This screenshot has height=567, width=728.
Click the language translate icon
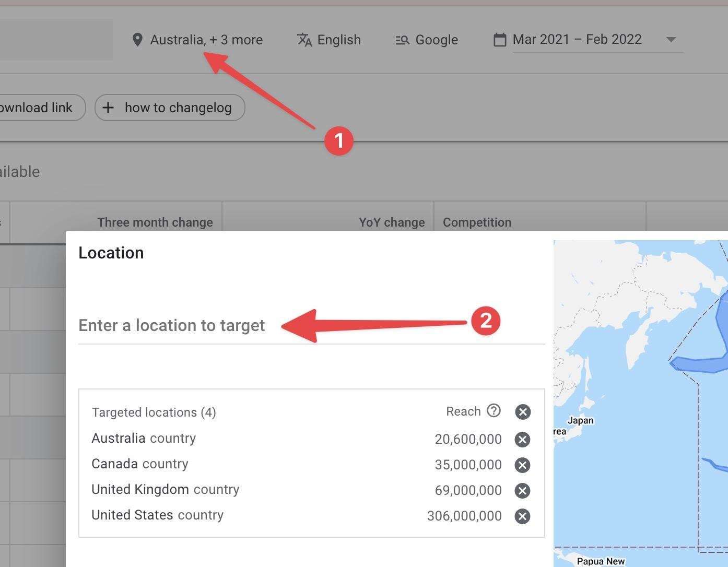(304, 40)
